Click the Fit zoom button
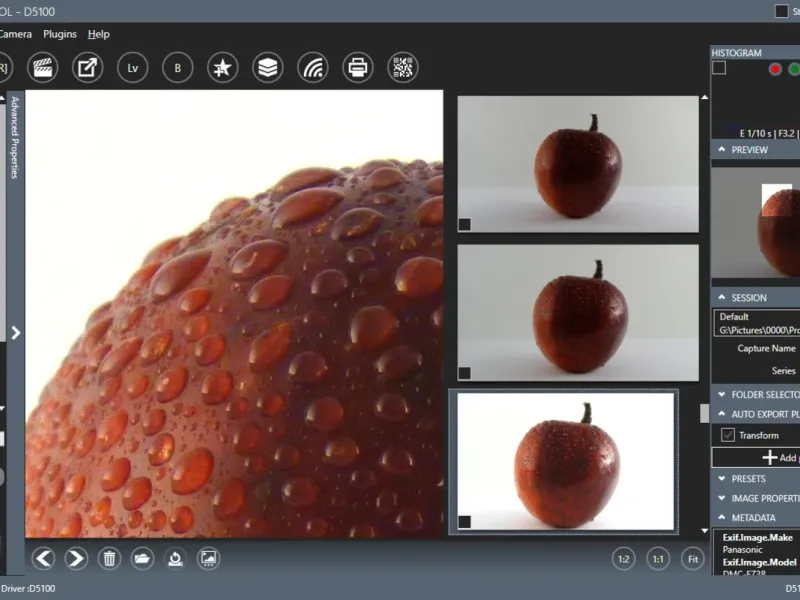Image resolution: width=800 pixels, height=600 pixels. (x=693, y=559)
